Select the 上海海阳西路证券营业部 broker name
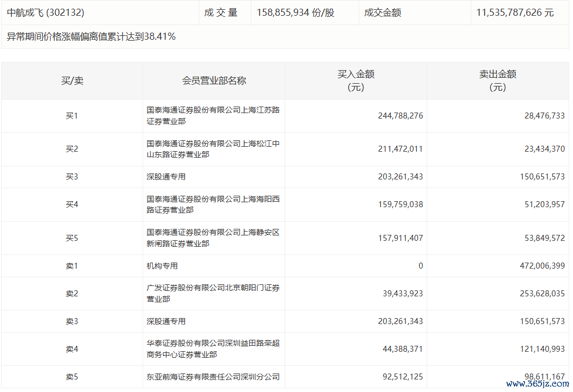 (213, 204)
